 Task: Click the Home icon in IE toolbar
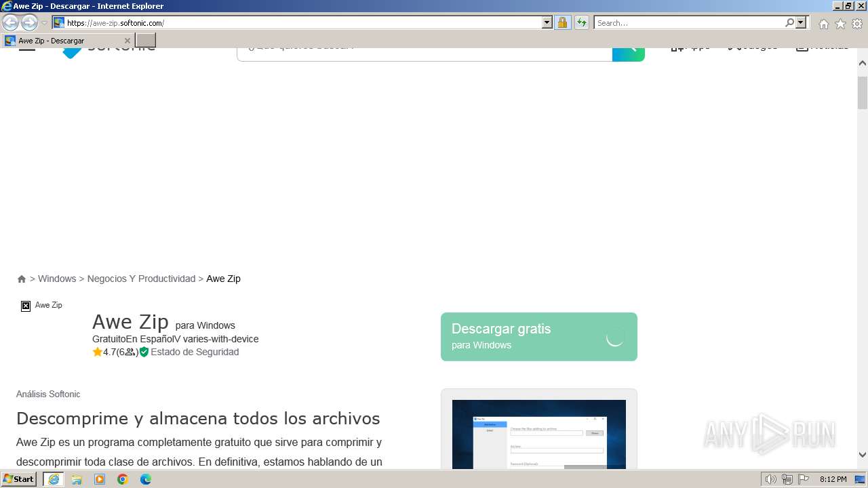coord(823,24)
